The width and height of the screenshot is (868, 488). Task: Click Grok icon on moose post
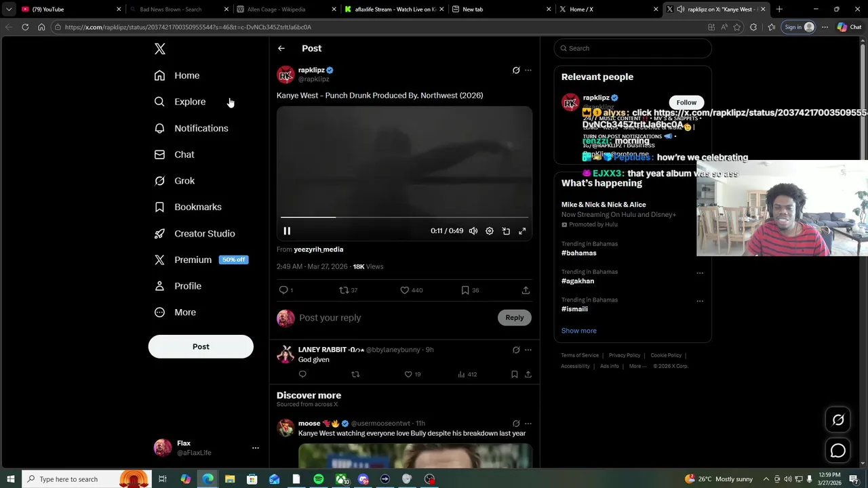pos(516,424)
